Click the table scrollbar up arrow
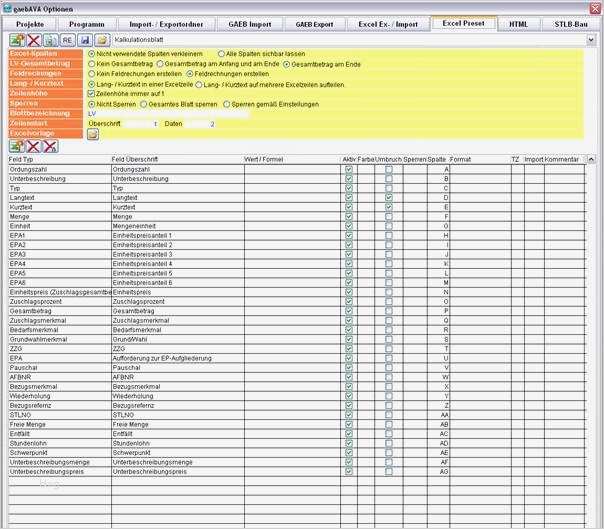This screenshot has height=529, width=604. coord(591,159)
